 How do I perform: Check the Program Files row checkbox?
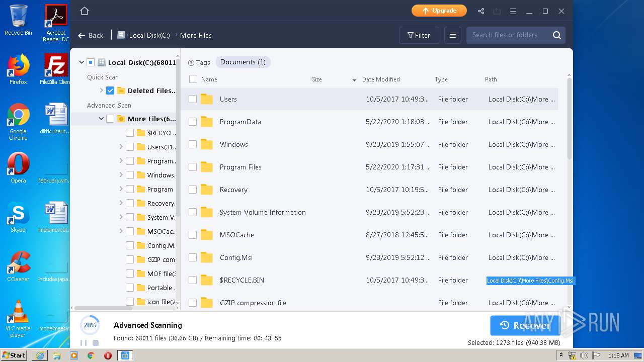pos(193,167)
